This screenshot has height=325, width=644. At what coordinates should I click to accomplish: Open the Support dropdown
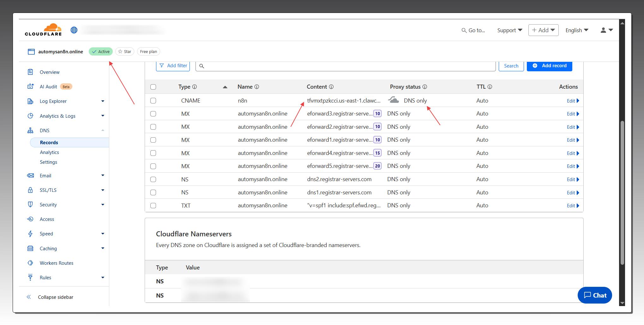tap(509, 30)
